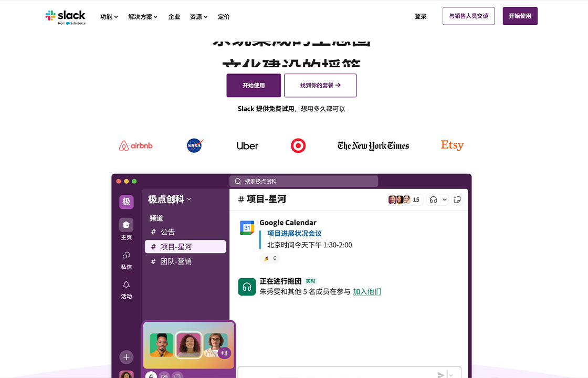Click the Google Calendar sender name
The image size is (588, 378).
click(x=288, y=223)
